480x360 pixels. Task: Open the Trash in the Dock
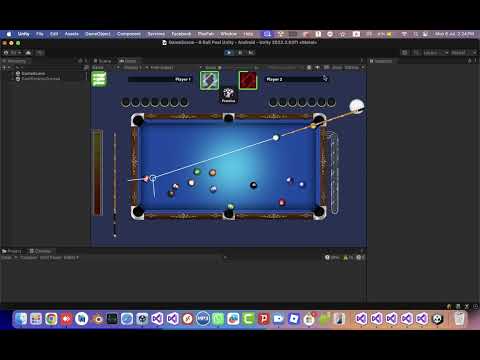459,319
